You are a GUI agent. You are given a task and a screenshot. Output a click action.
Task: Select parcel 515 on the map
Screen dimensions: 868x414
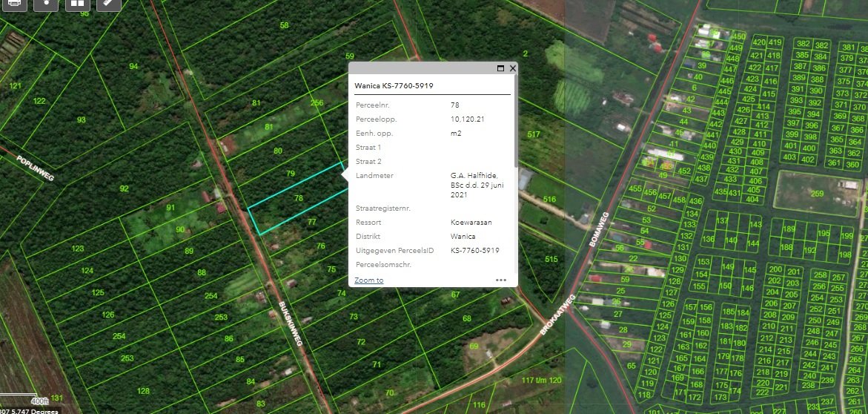[550, 259]
